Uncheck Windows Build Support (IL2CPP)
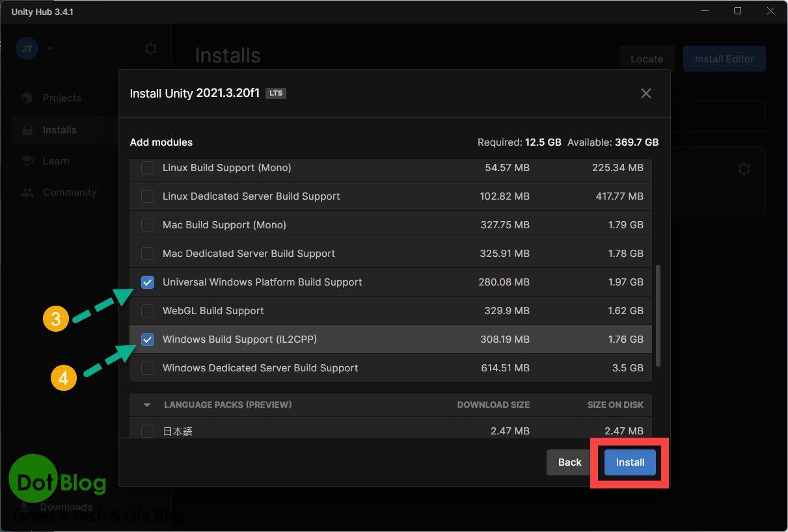Viewport: 788px width, 532px height. click(x=148, y=339)
